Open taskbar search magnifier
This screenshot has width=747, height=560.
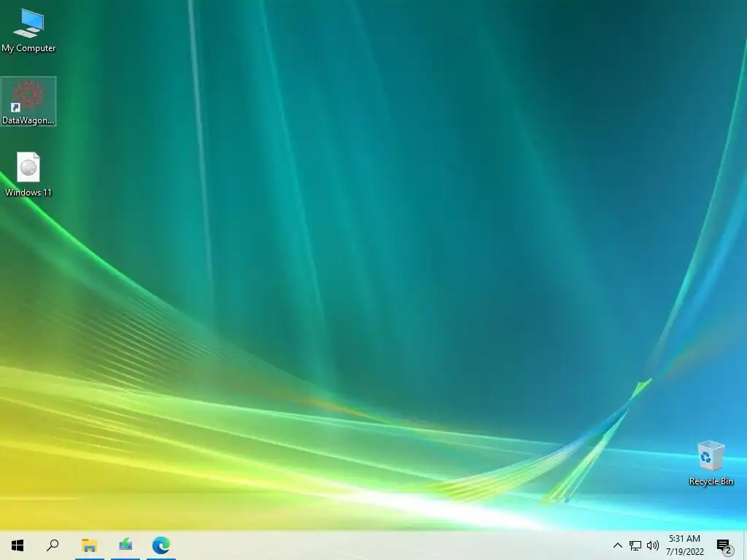click(53, 545)
